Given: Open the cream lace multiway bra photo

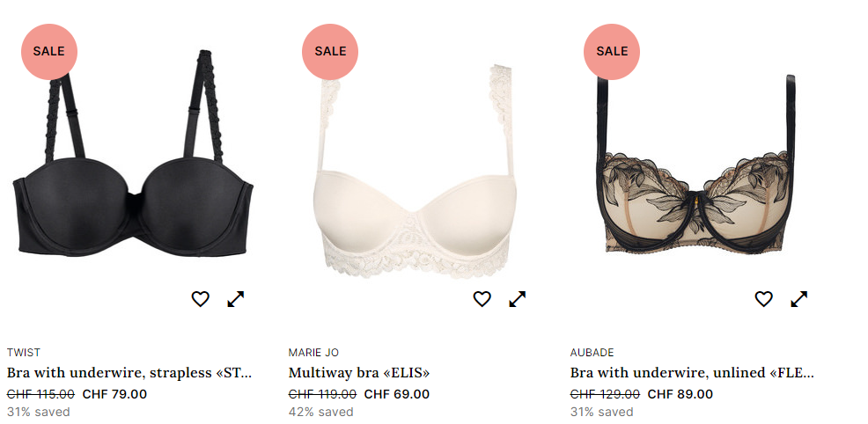Looking at the screenshot, I should click(415, 172).
